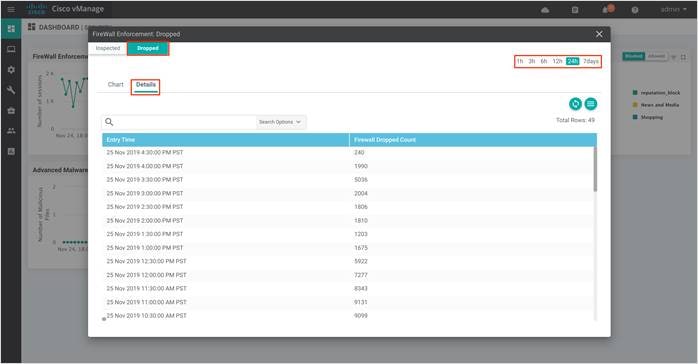Open the help question mark icon
698x364 pixels.
[635, 10]
